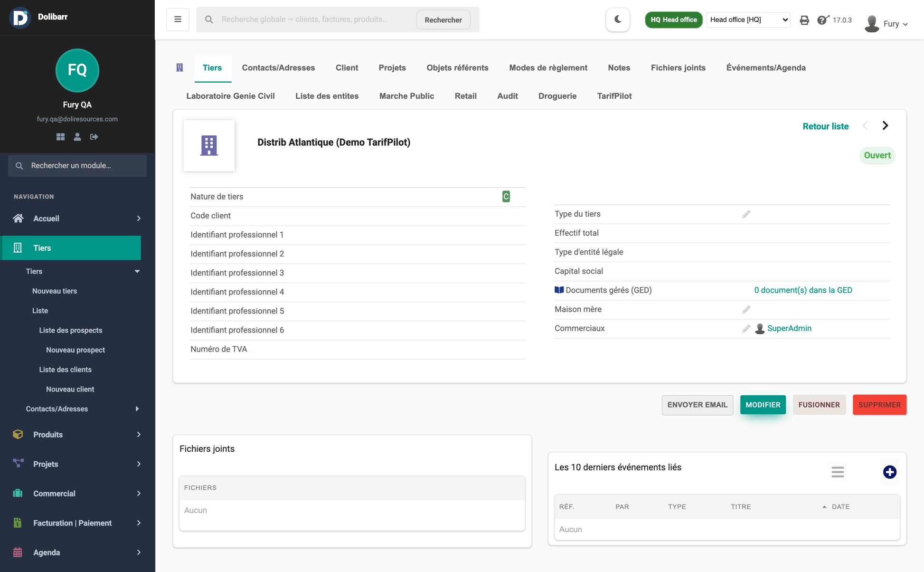This screenshot has width=924, height=572.
Task: Open the 0 document(s) dans la GED link
Action: (x=803, y=290)
